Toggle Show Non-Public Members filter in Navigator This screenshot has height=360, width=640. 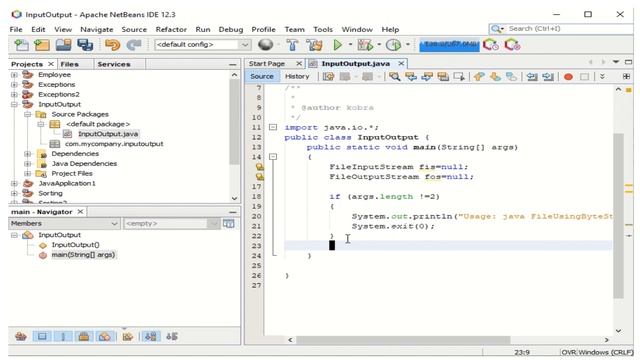pyautogui.click(x=84, y=337)
